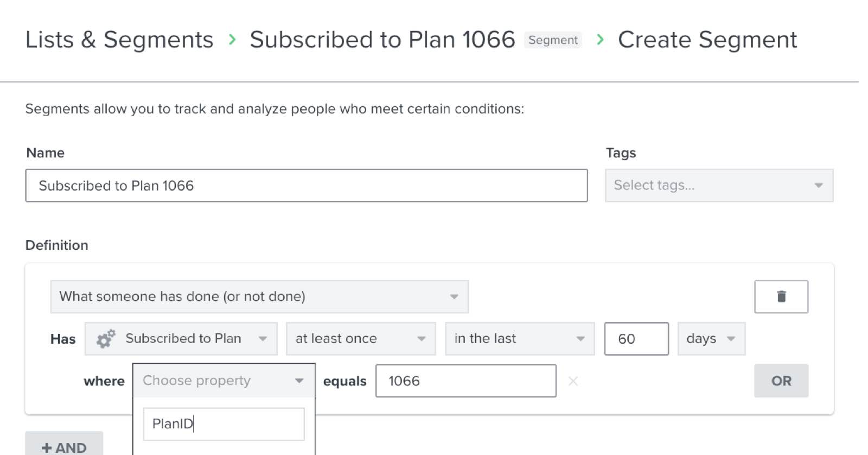Click the first breadcrumb chevron arrow

232,40
